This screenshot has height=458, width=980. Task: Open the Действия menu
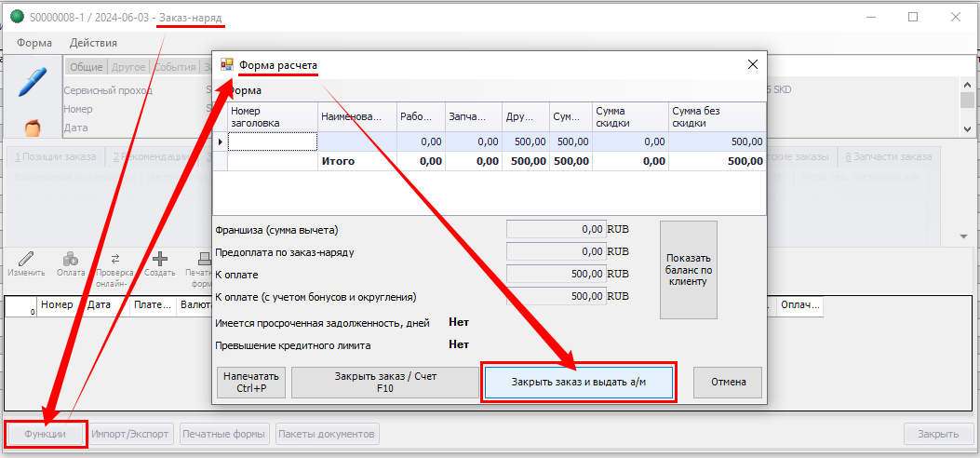(x=93, y=43)
